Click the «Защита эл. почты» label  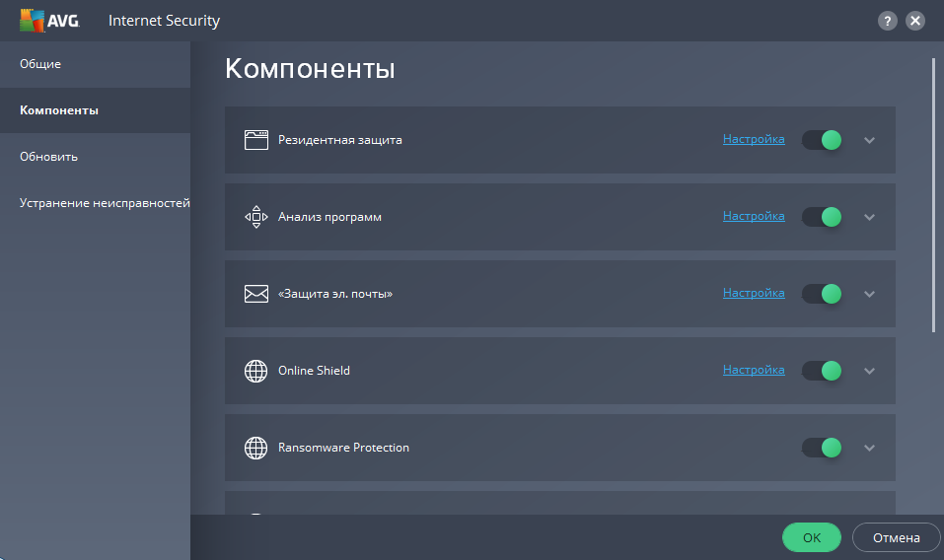(335, 294)
